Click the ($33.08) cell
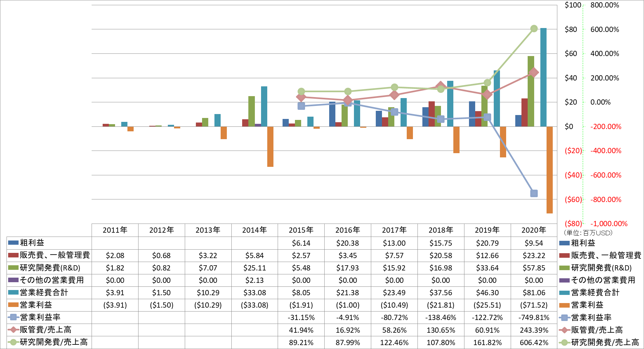 tap(255, 305)
